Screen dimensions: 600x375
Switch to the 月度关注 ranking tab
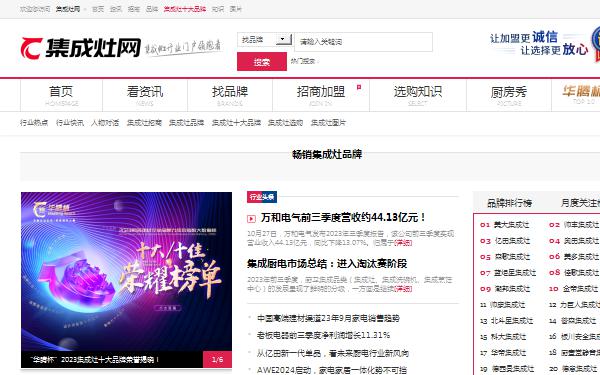(580, 203)
